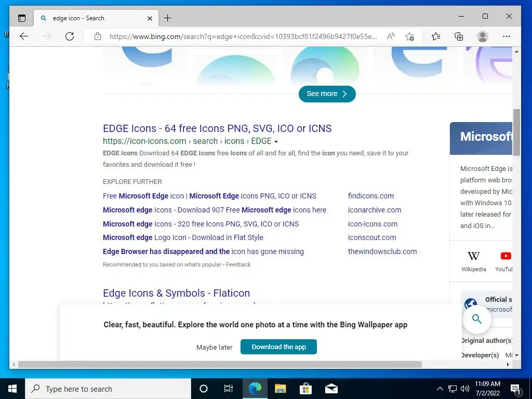Image resolution: width=532 pixels, height=399 pixels.
Task: Open Task View icon
Action: point(229,389)
